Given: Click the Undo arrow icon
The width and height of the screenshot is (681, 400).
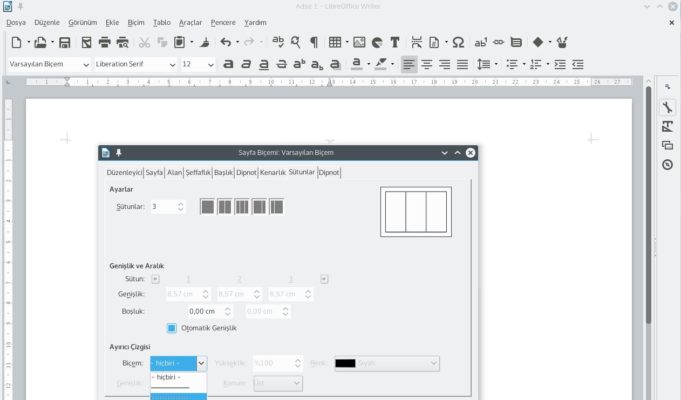Looking at the screenshot, I should coord(225,42).
